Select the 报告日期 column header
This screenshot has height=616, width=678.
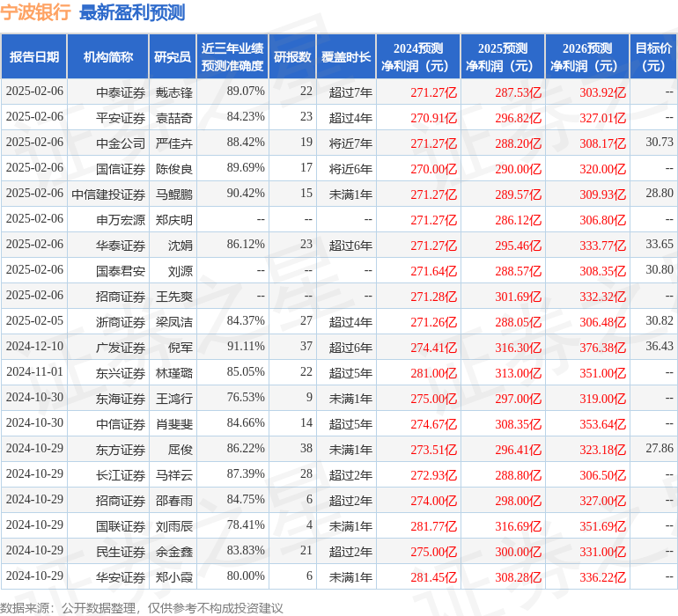tap(34, 56)
